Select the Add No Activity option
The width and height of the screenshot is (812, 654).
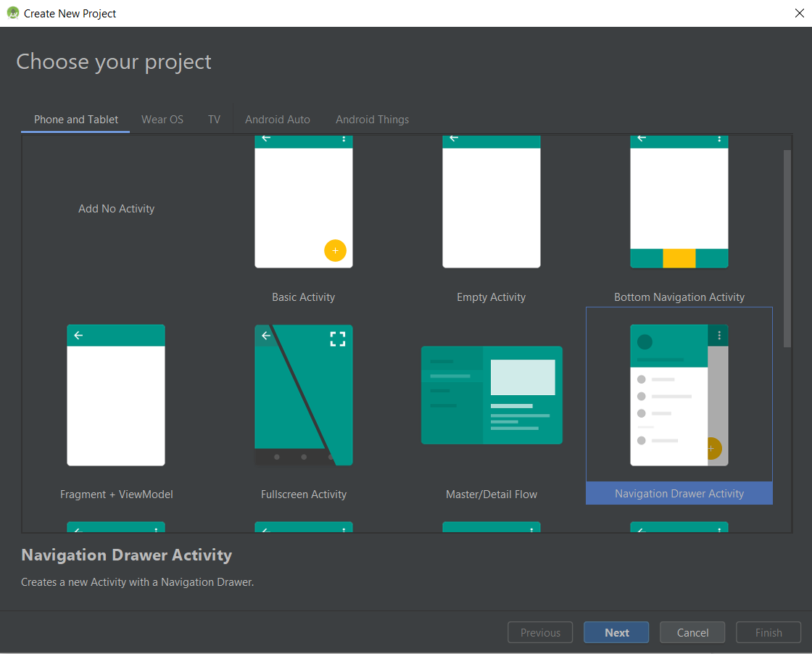coord(116,208)
